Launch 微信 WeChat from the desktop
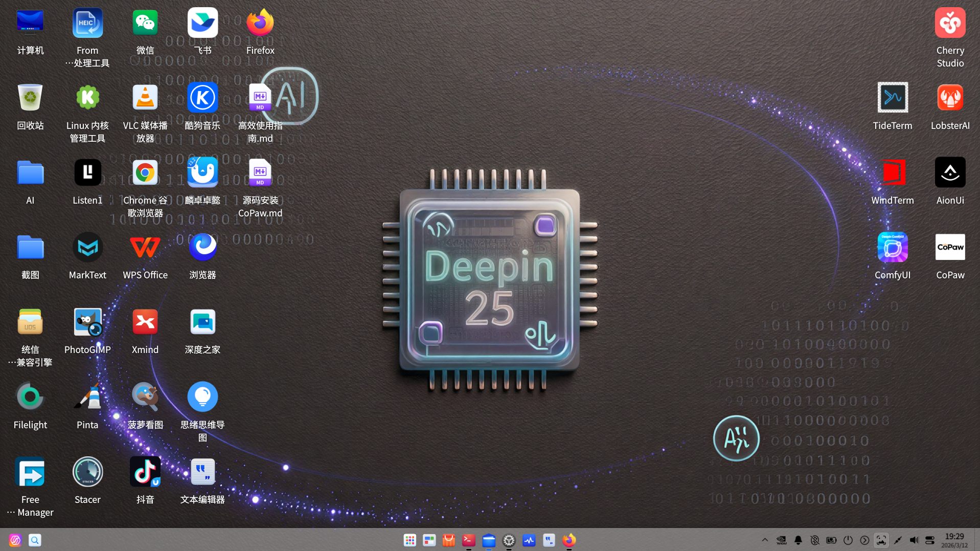The image size is (980, 551). [145, 23]
